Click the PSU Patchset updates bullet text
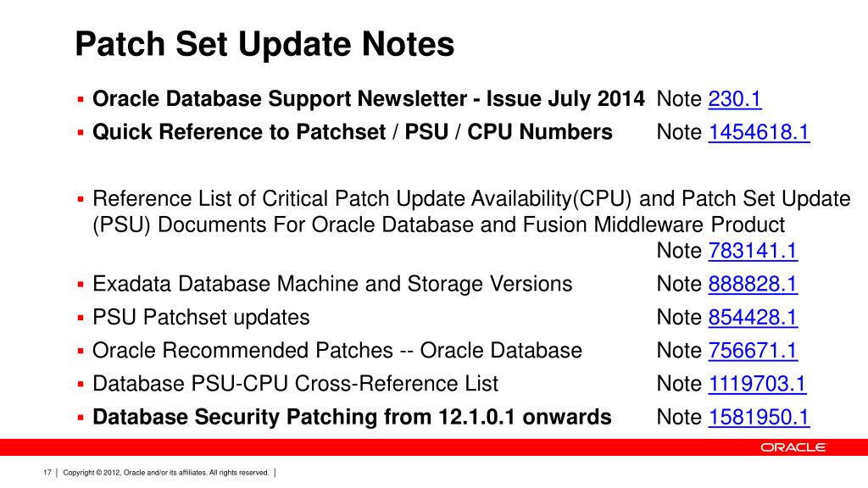Viewport: 868px width, 488px height. point(201,317)
